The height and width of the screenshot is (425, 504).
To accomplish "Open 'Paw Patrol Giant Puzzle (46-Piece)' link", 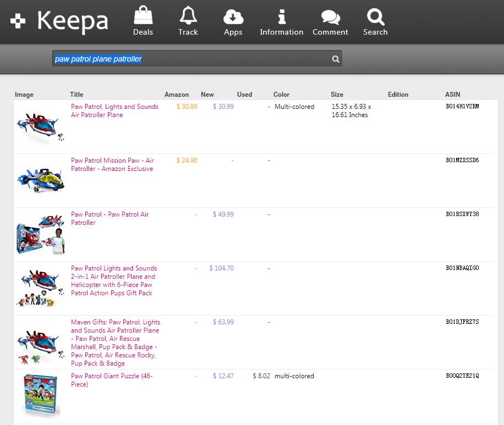I will [x=112, y=380].
